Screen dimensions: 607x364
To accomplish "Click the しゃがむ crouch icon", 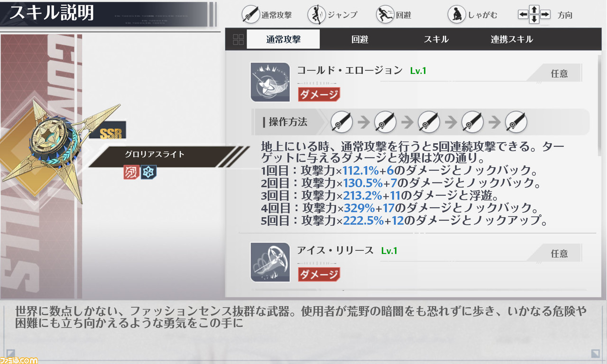I will [x=457, y=15].
